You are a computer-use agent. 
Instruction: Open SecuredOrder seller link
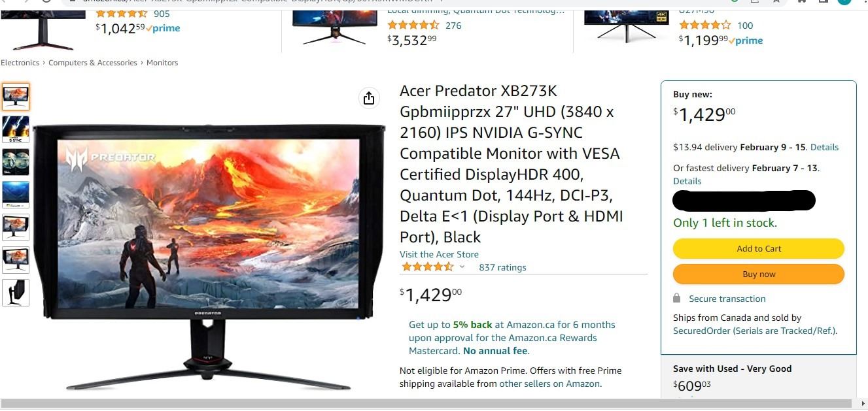pos(755,331)
